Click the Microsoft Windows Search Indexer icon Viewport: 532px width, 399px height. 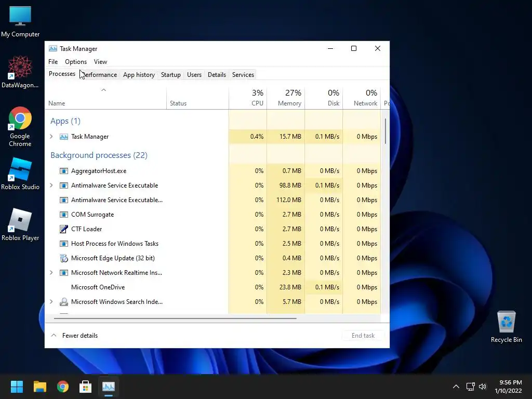(x=64, y=302)
